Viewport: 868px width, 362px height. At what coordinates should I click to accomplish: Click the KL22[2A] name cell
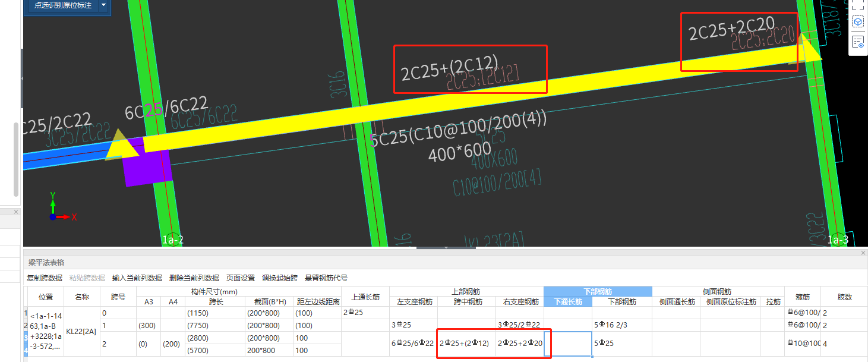pyautogui.click(x=80, y=331)
